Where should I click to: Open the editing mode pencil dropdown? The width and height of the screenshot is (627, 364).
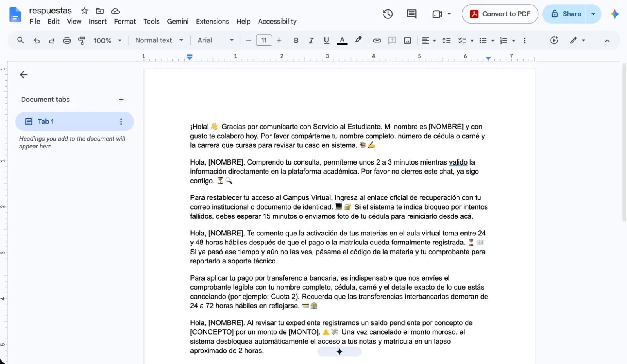tap(578, 40)
